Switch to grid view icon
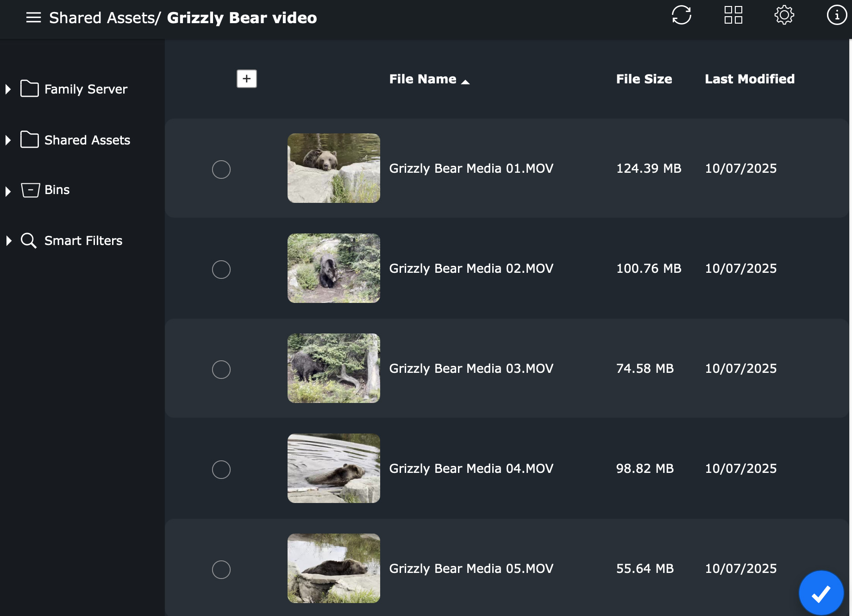Viewport: 852px width, 616px height. (733, 15)
